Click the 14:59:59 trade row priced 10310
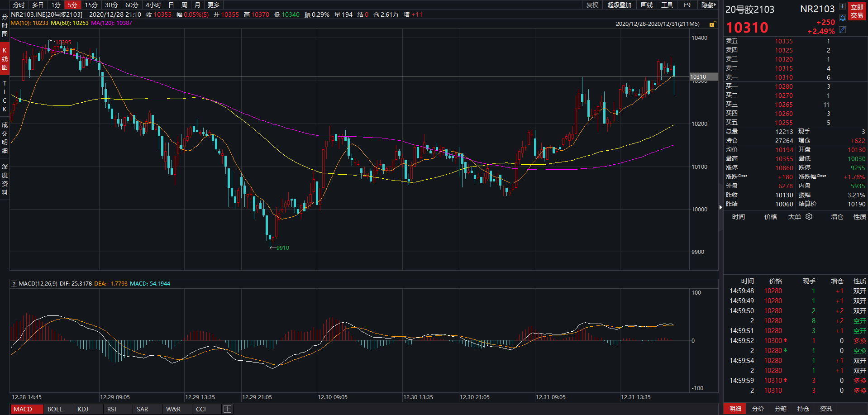The image size is (868, 415). pos(796,381)
